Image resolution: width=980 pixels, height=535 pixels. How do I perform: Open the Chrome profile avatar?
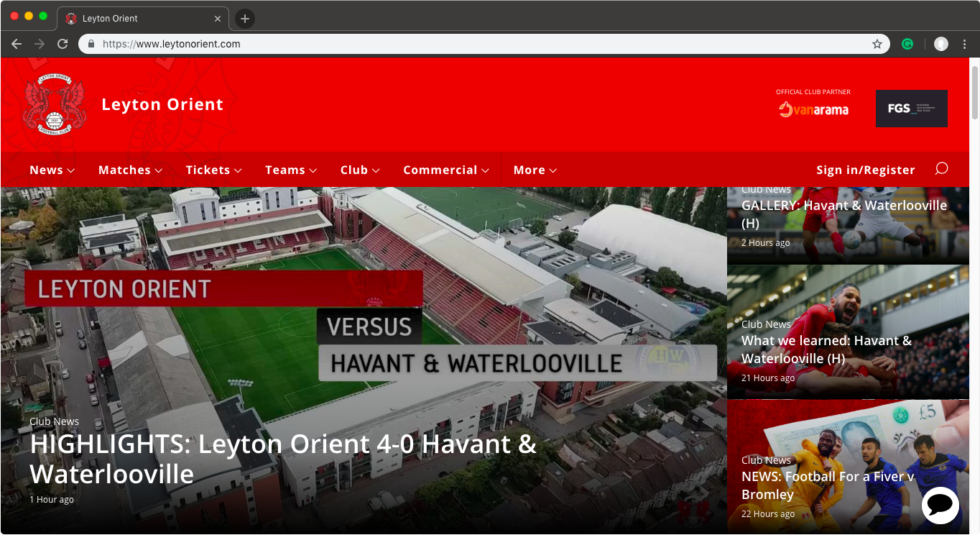[941, 44]
